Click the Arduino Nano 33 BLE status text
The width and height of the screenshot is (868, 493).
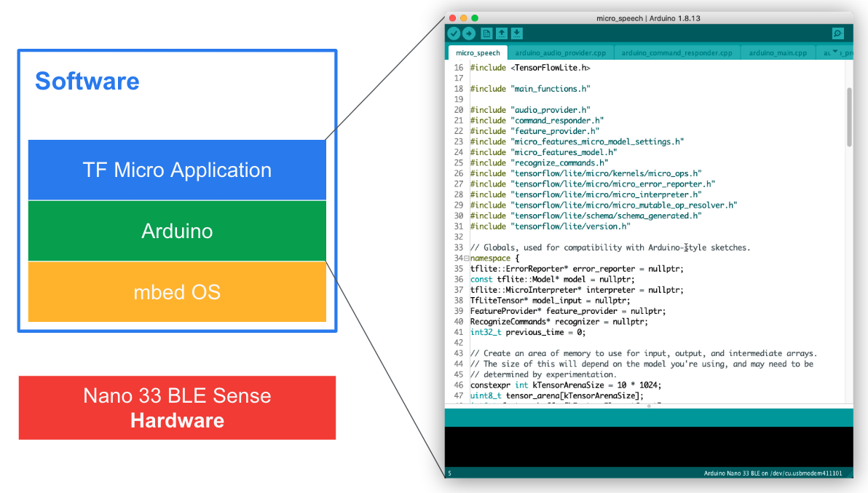(773, 473)
